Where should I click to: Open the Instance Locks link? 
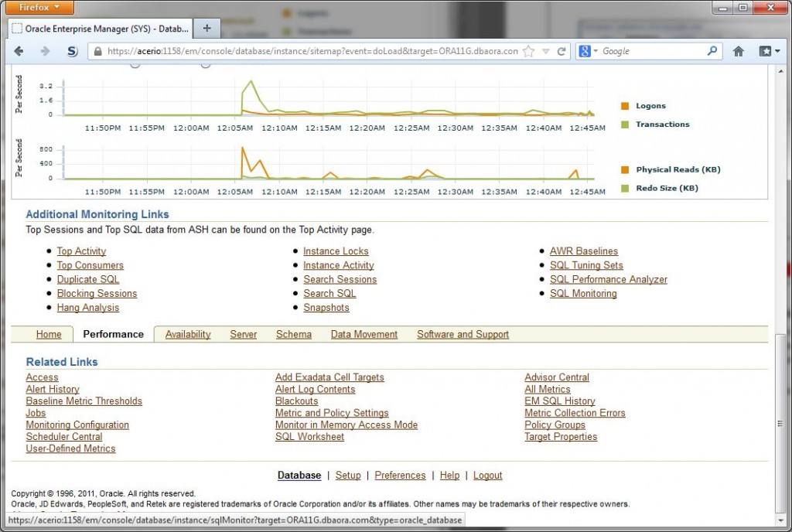click(336, 251)
